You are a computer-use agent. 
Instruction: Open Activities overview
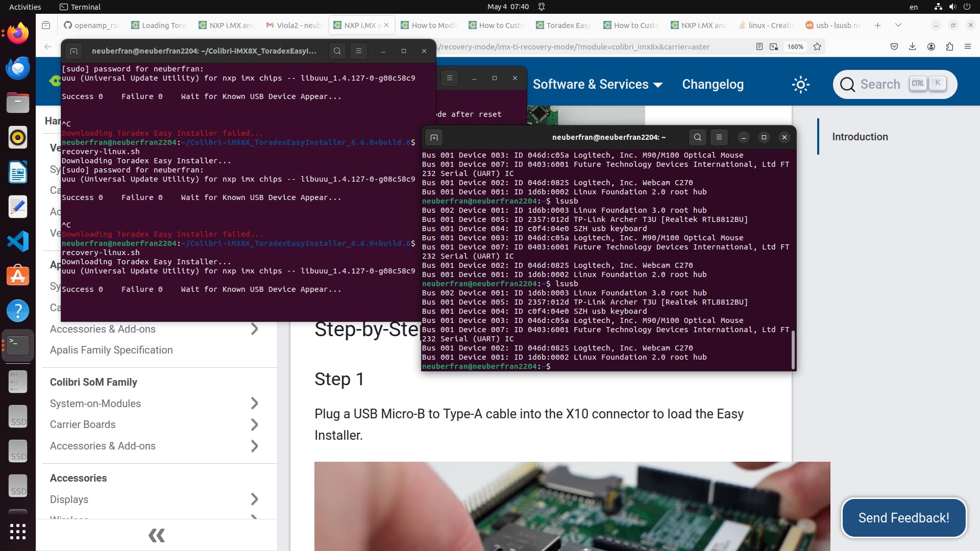(x=25, y=7)
